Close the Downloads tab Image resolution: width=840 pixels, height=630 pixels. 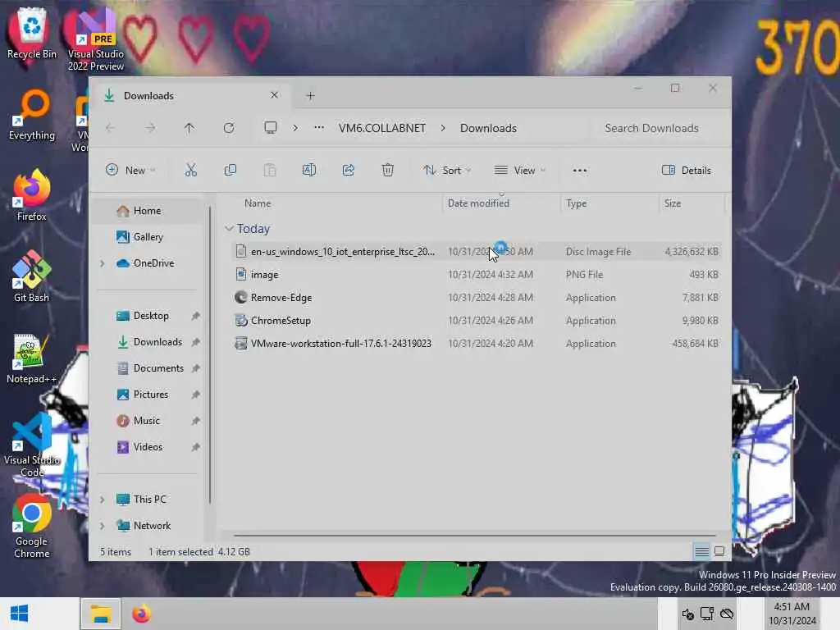(x=274, y=95)
